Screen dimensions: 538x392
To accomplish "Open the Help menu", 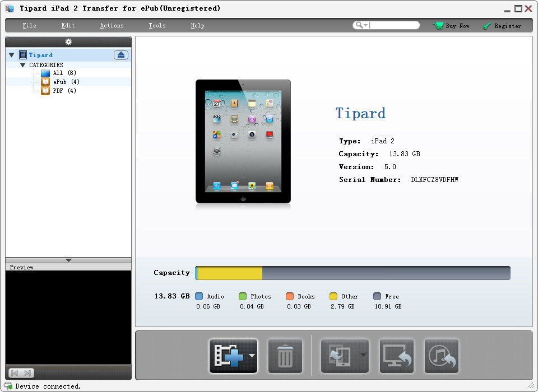I will pyautogui.click(x=197, y=25).
